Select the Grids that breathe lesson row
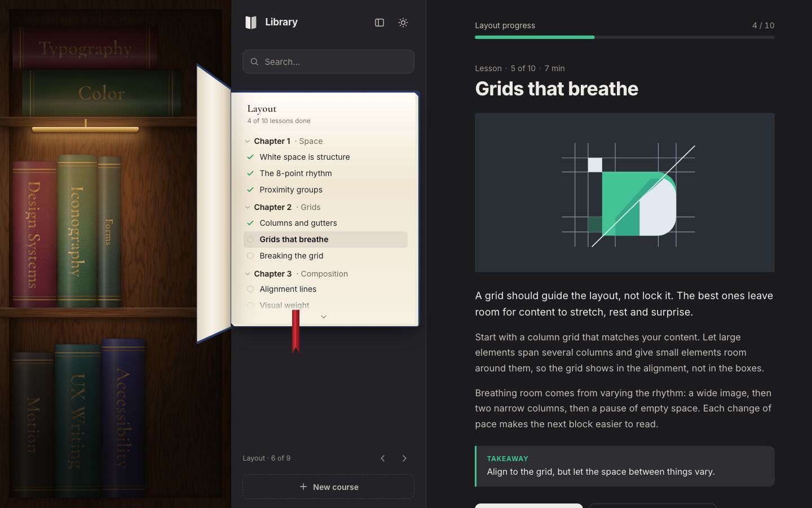Screen dimensions: 812x508 [x=325, y=239]
